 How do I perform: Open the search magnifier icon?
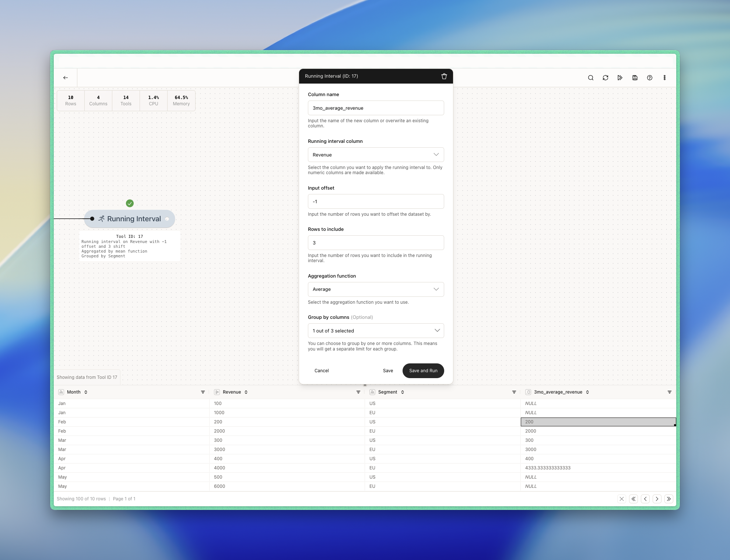[x=591, y=78]
